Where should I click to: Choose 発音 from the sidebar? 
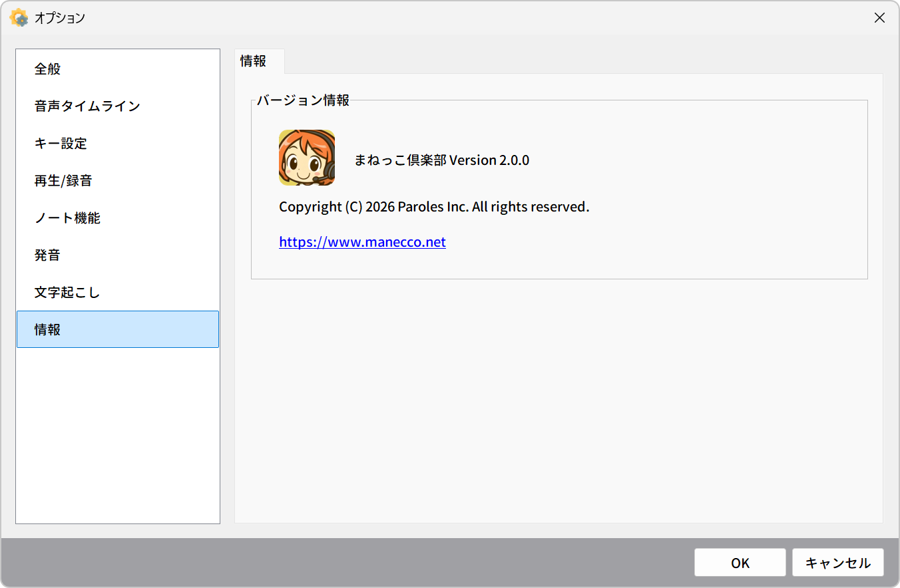click(x=118, y=255)
